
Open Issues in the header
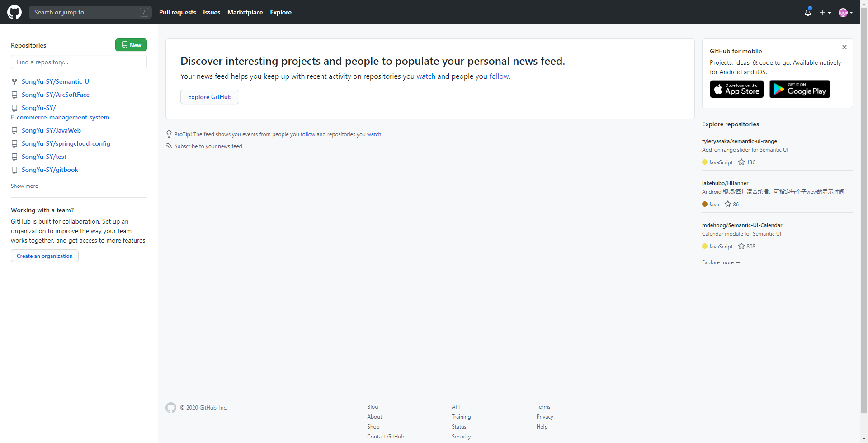pyautogui.click(x=212, y=12)
